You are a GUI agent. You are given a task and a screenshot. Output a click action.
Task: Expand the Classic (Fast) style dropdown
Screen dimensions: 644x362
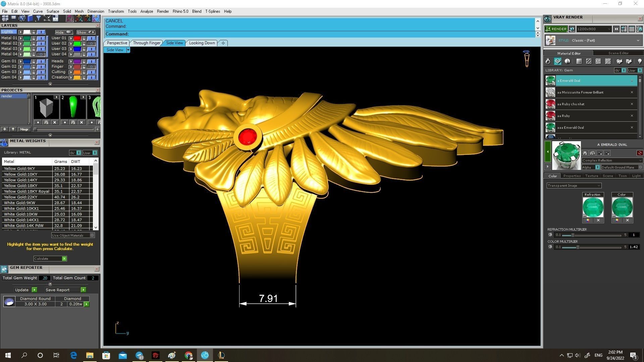coord(638,41)
